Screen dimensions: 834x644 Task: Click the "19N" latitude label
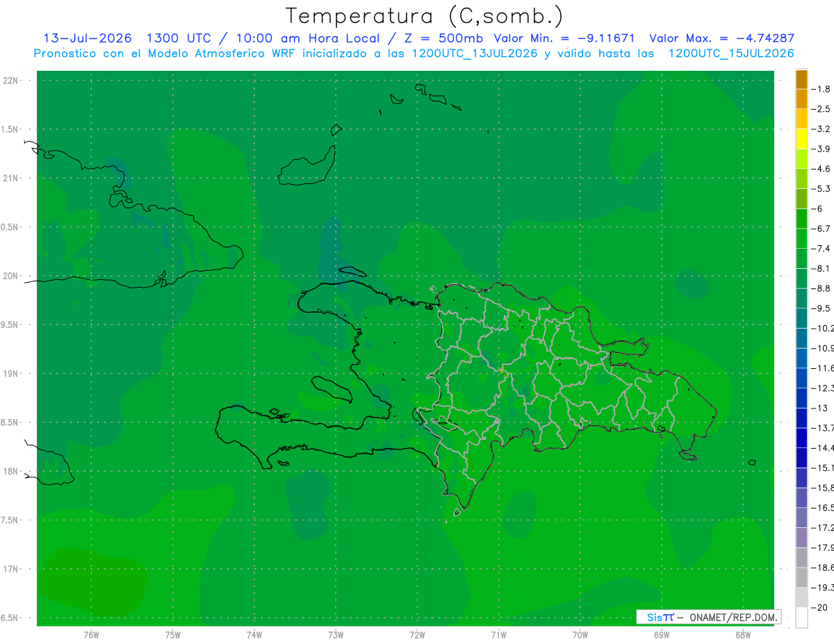coord(12,374)
